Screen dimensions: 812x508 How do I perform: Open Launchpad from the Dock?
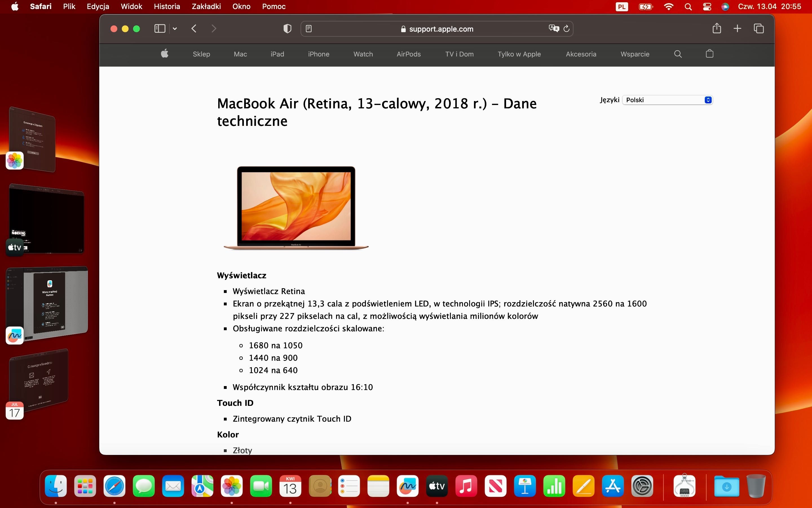(85, 486)
